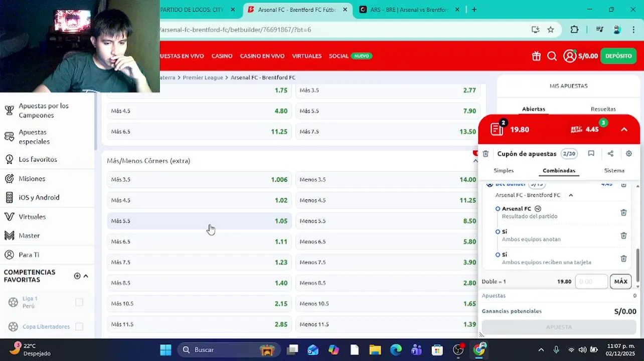
Task: Select the Menos 8.5 corners odds 2.80
Action: 388,283
